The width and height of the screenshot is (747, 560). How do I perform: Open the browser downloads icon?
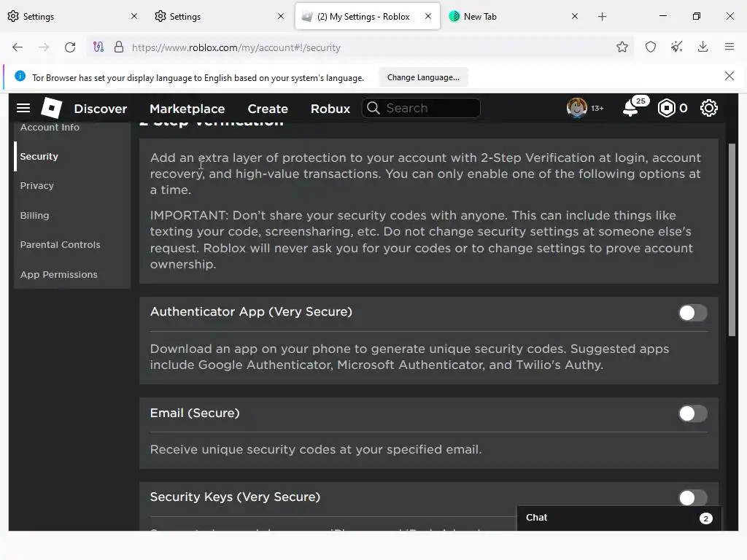pyautogui.click(x=703, y=47)
